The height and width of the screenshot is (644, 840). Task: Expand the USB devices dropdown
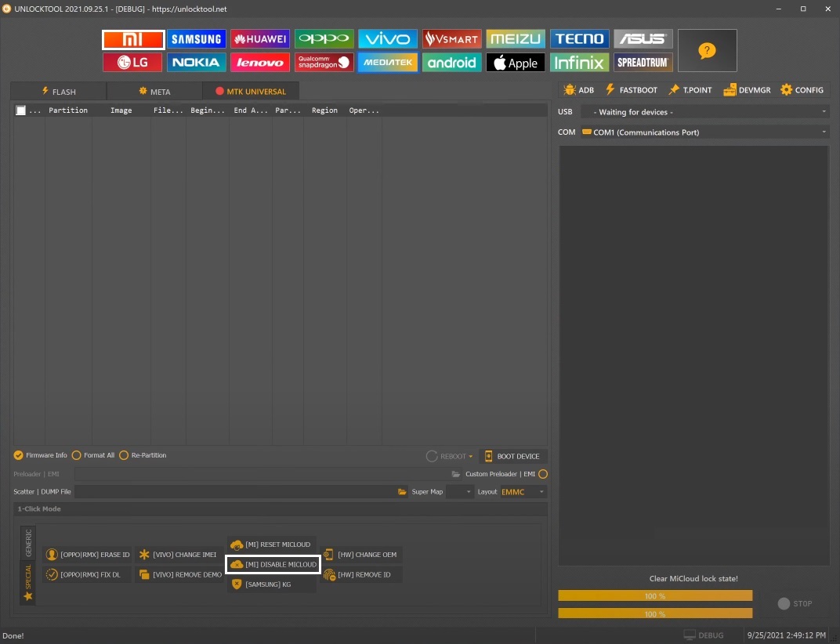click(x=705, y=112)
